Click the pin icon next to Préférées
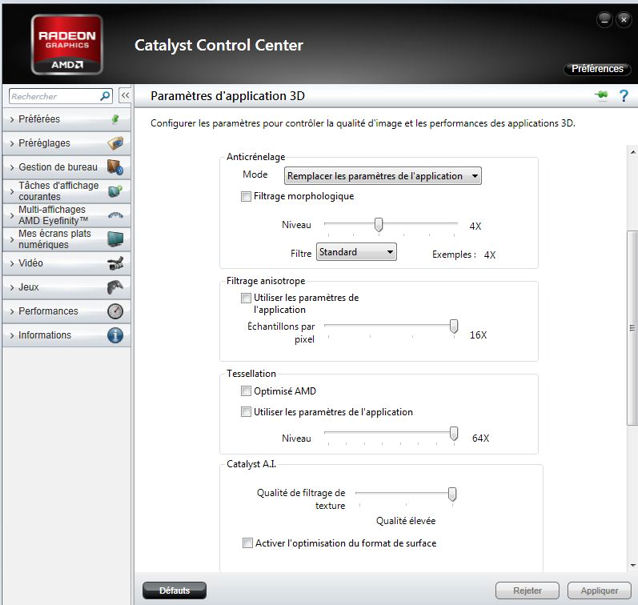 pos(116,119)
